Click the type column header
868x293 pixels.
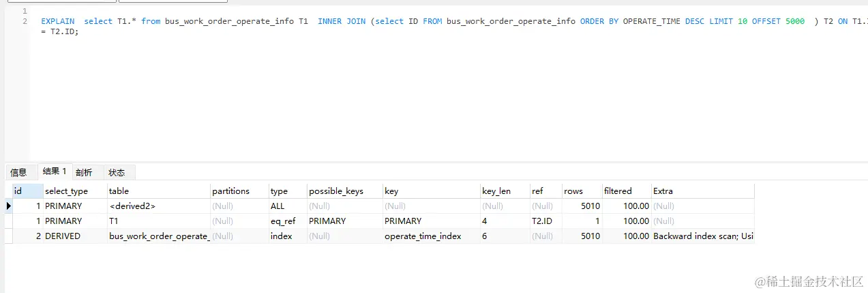[288, 191]
